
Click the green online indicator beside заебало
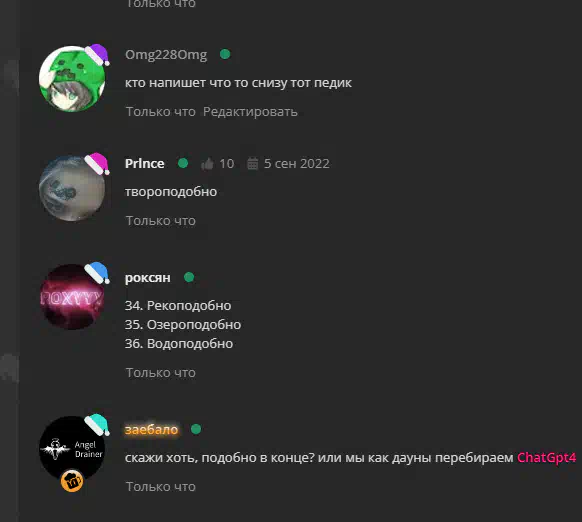coord(196,429)
